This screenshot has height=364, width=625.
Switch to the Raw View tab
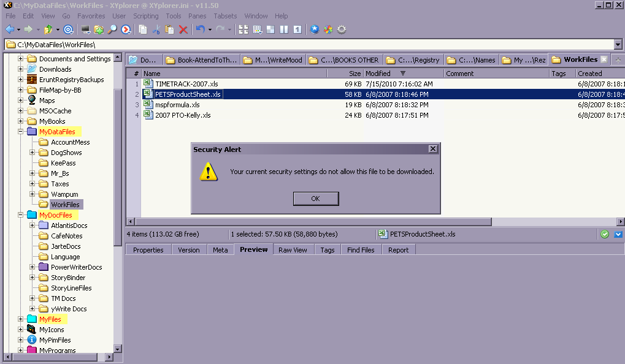pos(293,249)
